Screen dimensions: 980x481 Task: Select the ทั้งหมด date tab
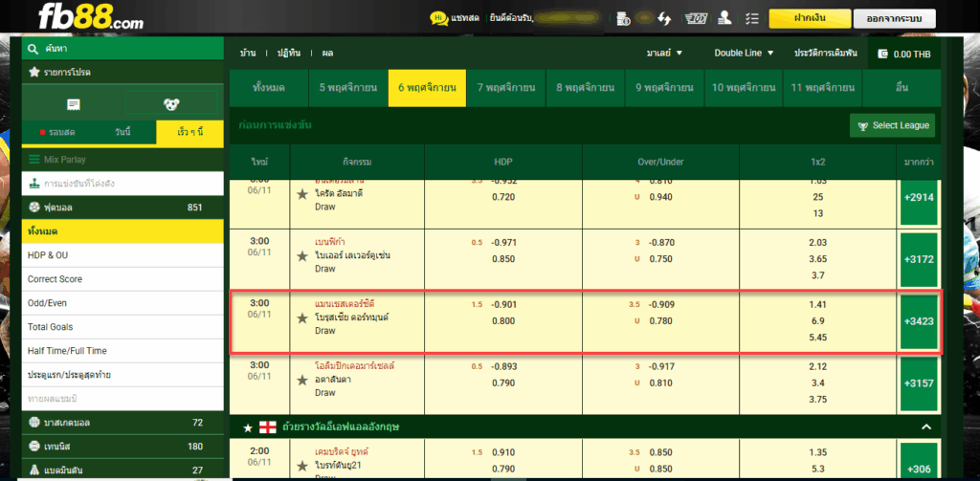(x=269, y=88)
